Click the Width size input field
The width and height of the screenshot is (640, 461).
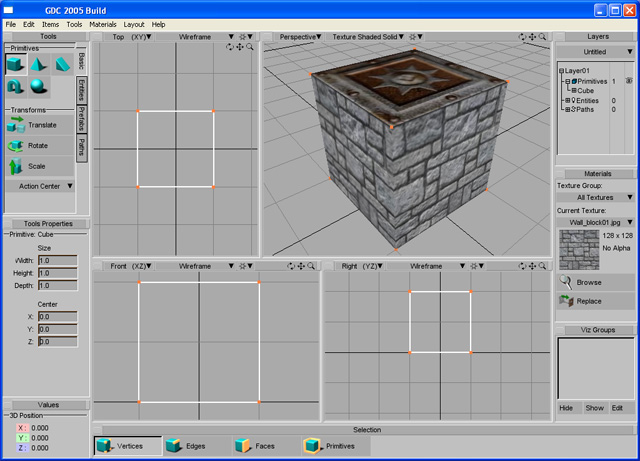click(x=58, y=261)
